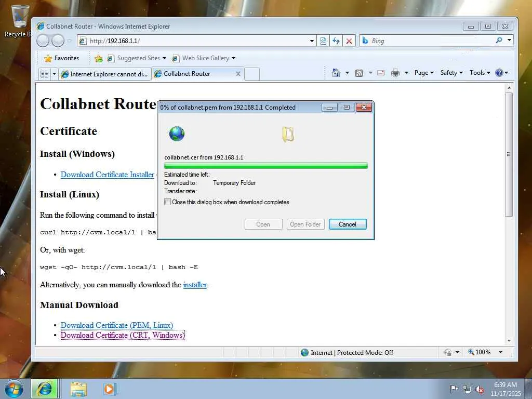Open the Home button dropdown arrow
The image size is (532, 399).
point(347,73)
